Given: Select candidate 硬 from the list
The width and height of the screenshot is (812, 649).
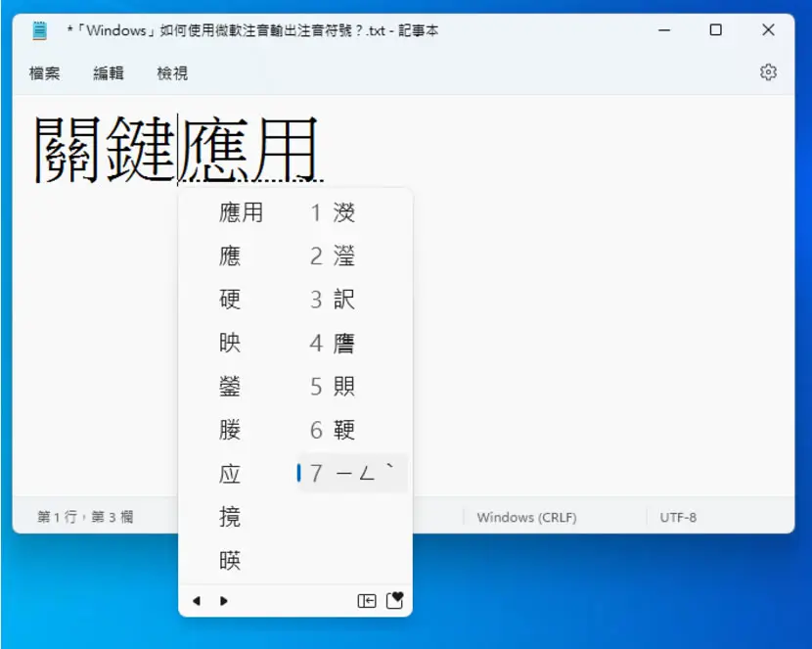Looking at the screenshot, I should pos(229,300).
